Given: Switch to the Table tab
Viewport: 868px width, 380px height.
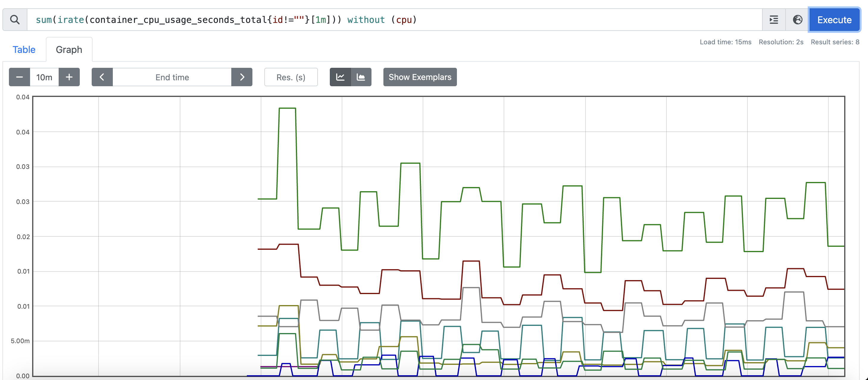Looking at the screenshot, I should click(24, 49).
